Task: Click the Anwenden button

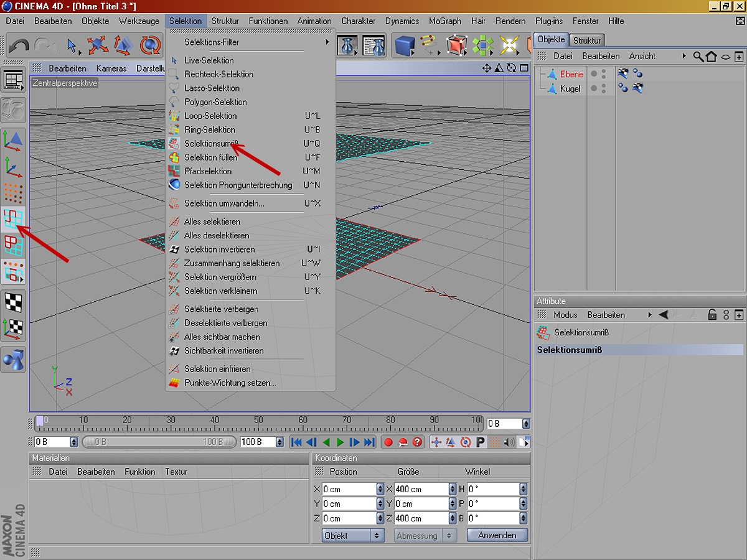Action: pos(497,535)
